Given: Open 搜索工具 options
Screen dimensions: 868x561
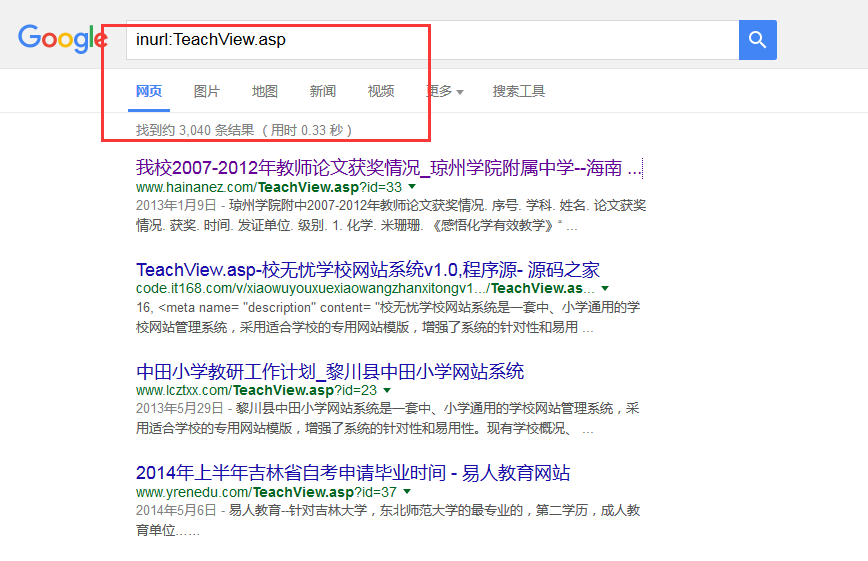Looking at the screenshot, I should (519, 91).
